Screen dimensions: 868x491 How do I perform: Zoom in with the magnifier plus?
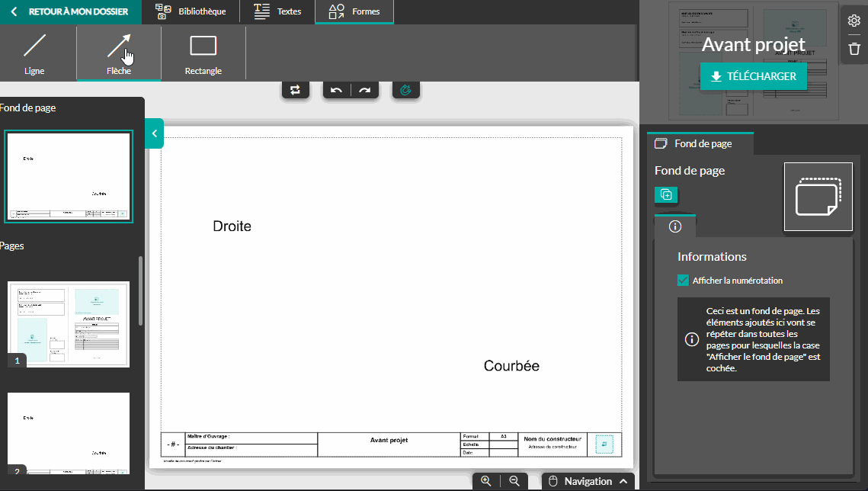[486, 481]
